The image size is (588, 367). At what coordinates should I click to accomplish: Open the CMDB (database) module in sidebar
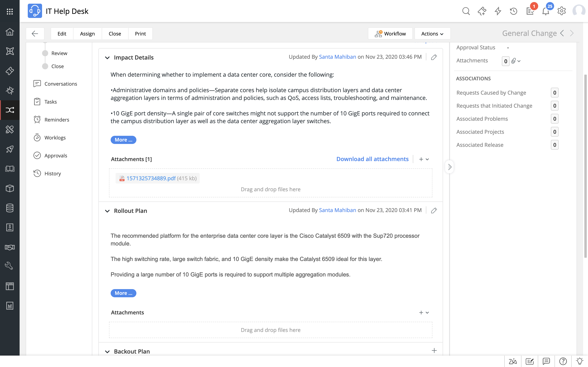(10, 208)
